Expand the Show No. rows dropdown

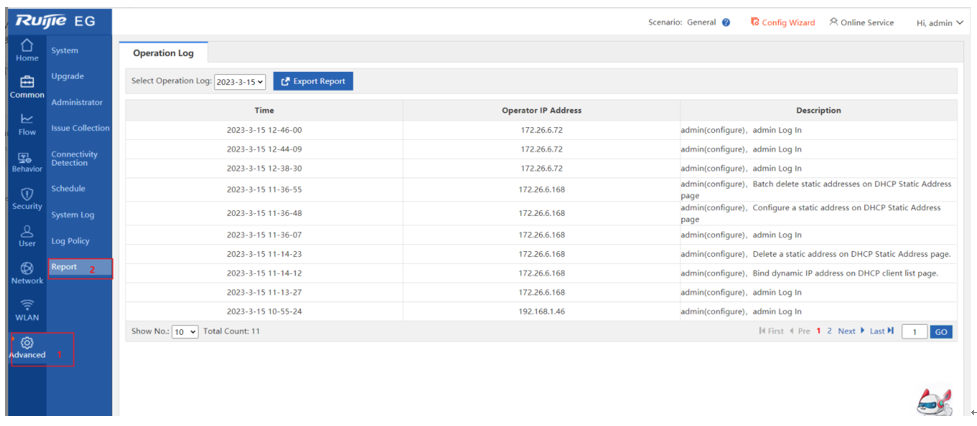click(x=185, y=331)
